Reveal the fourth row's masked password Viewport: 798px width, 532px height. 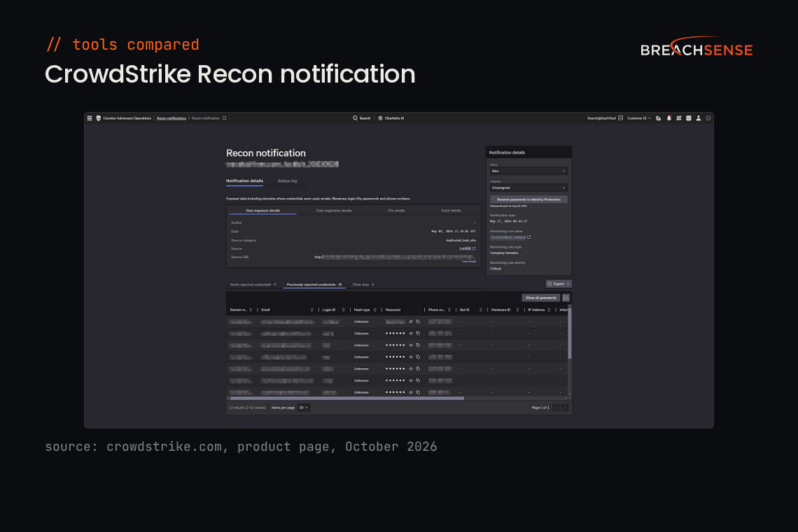pyautogui.click(x=411, y=357)
